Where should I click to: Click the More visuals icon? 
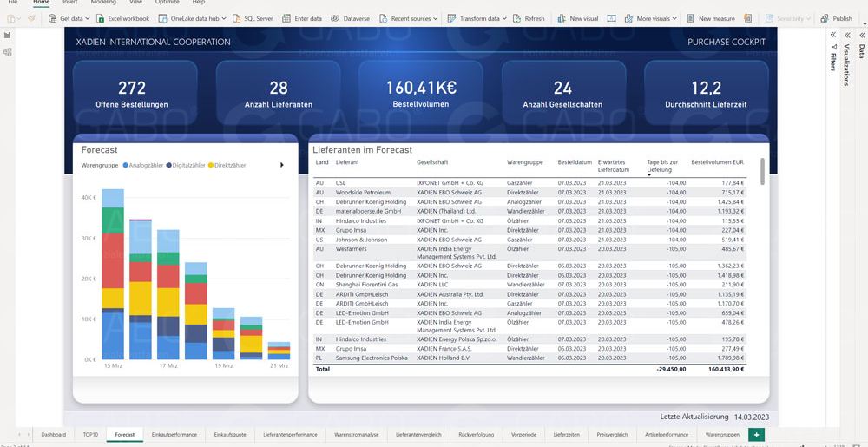[628, 18]
